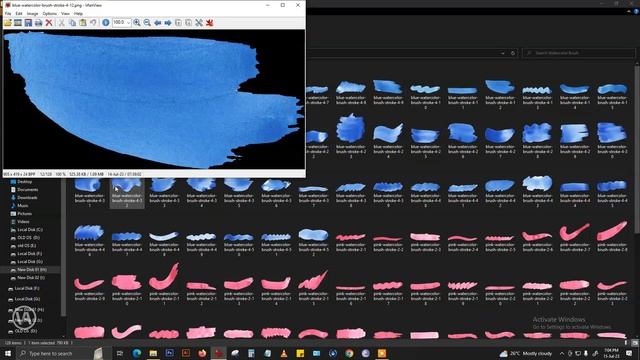640x360 pixels.
Task: Open the File menu in IrfanView
Action: click(8, 13)
